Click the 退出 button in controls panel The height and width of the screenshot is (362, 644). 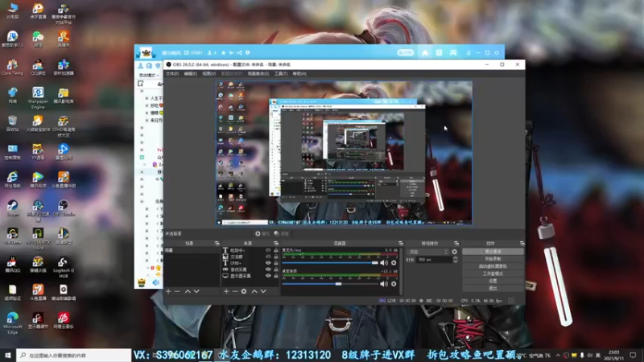[x=493, y=289]
